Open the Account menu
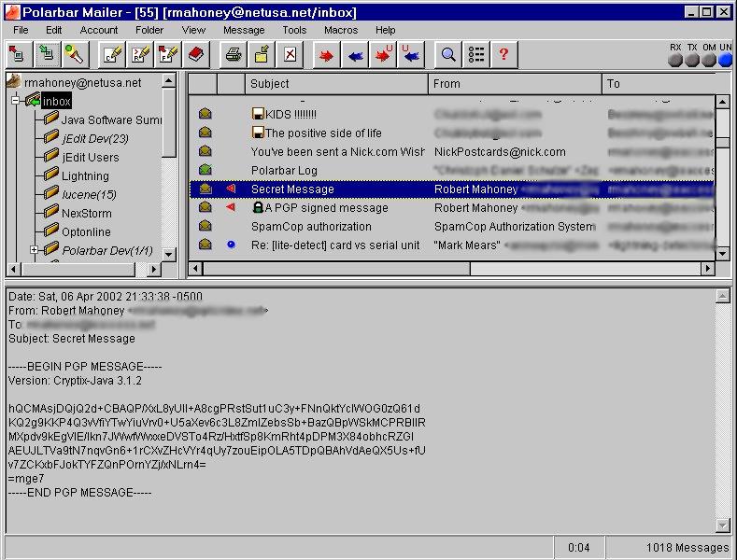The width and height of the screenshot is (737, 560). point(98,30)
